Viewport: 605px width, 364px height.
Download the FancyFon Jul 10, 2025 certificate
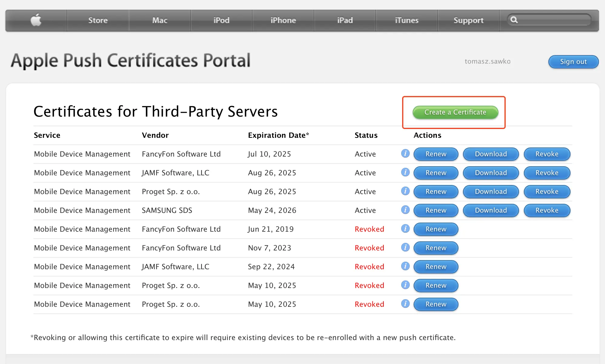click(x=491, y=154)
